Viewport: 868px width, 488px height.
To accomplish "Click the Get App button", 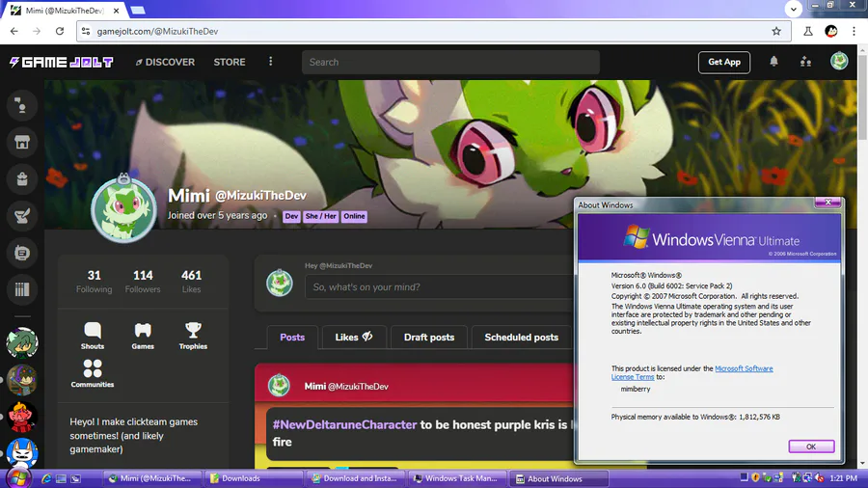I will pos(724,62).
